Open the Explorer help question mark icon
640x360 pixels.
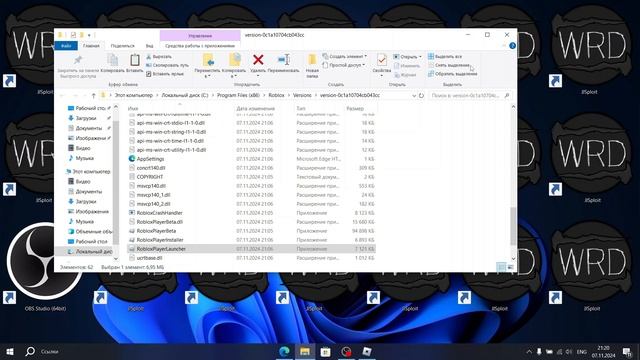513,46
